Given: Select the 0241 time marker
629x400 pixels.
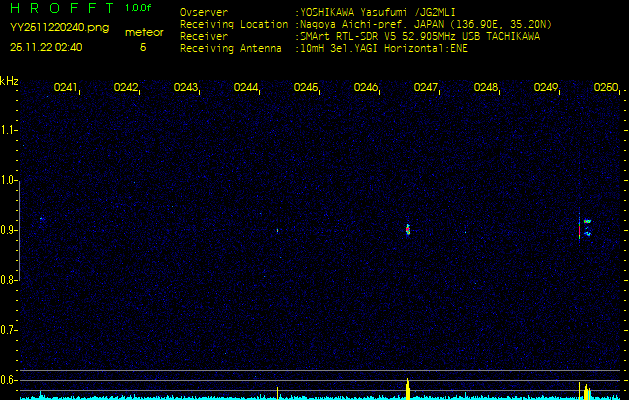Looking at the screenshot, I should pos(66,88).
